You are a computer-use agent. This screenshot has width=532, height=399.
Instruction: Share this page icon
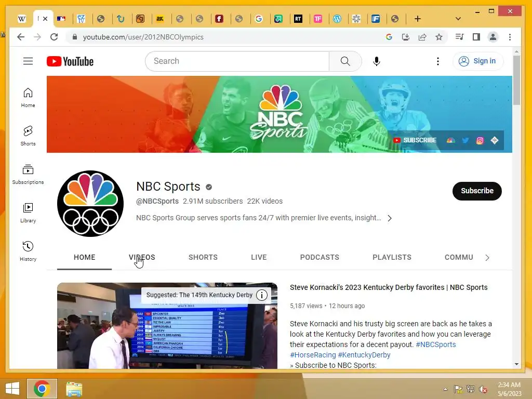[x=422, y=37]
